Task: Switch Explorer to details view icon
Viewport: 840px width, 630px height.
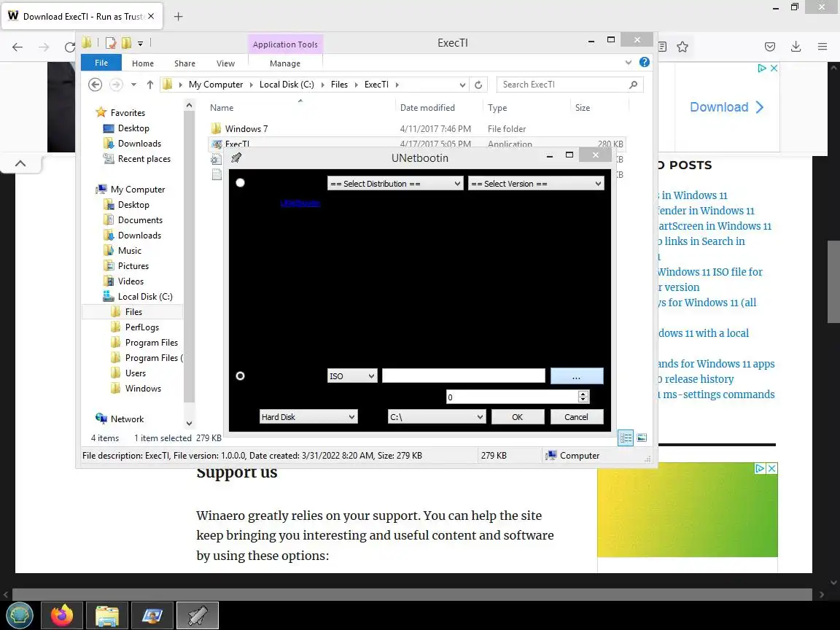Action: pyautogui.click(x=626, y=437)
